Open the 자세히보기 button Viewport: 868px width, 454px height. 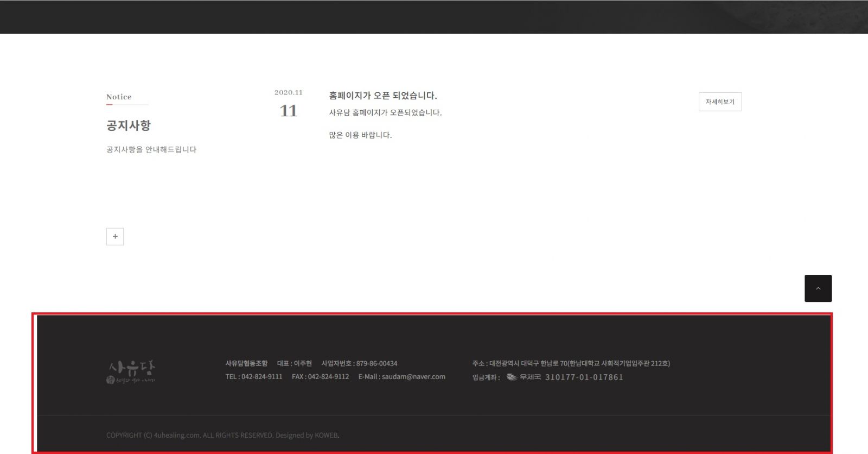pos(720,102)
